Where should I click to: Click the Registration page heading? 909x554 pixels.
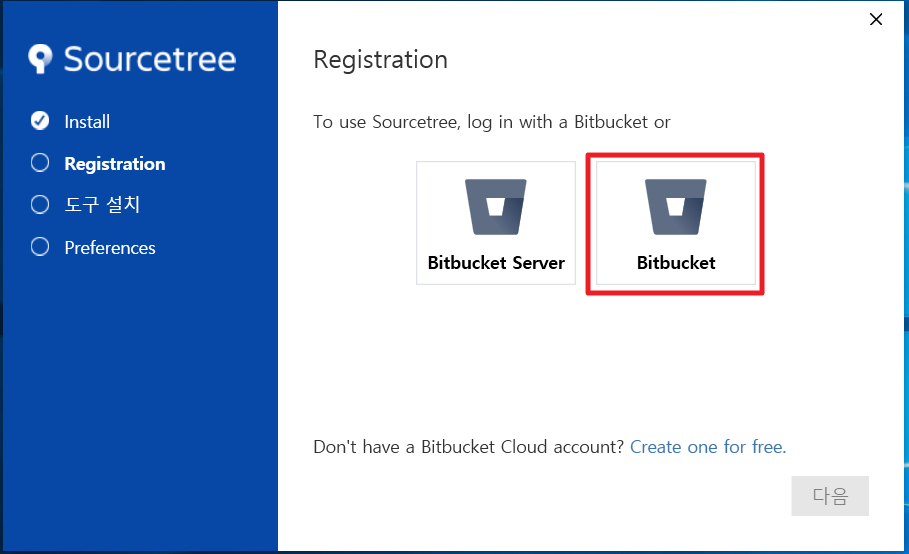coord(380,60)
